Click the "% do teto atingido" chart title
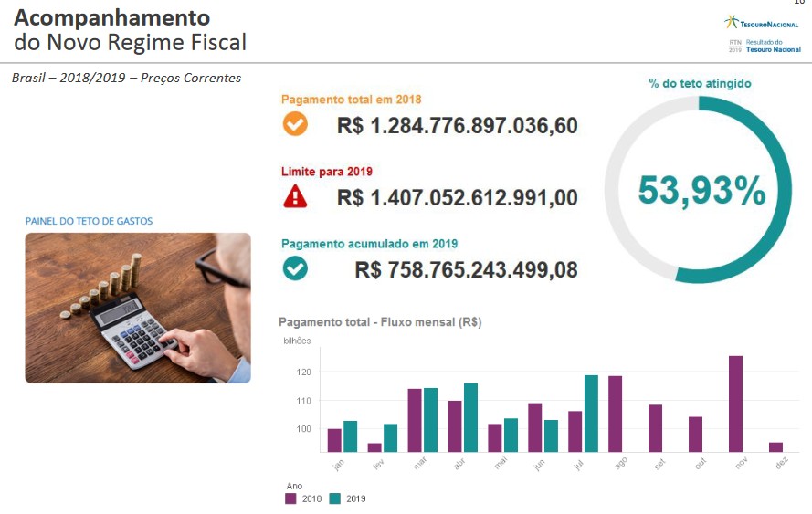Image resolution: width=812 pixels, height=514 pixels. [700, 83]
